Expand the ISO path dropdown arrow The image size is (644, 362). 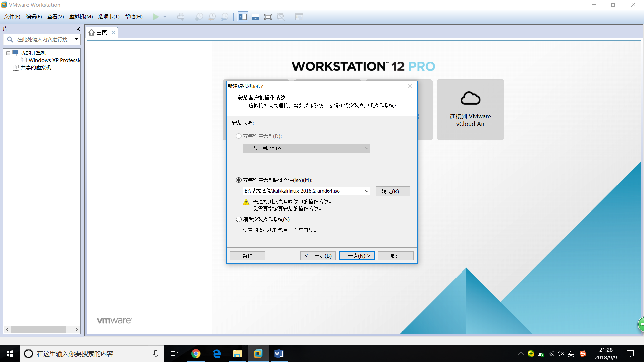[x=367, y=191]
